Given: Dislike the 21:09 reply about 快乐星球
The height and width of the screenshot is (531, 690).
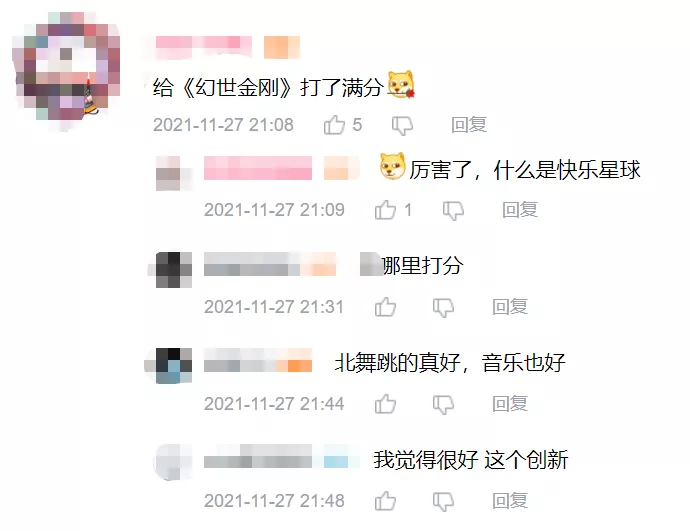Looking at the screenshot, I should pyautogui.click(x=453, y=210).
